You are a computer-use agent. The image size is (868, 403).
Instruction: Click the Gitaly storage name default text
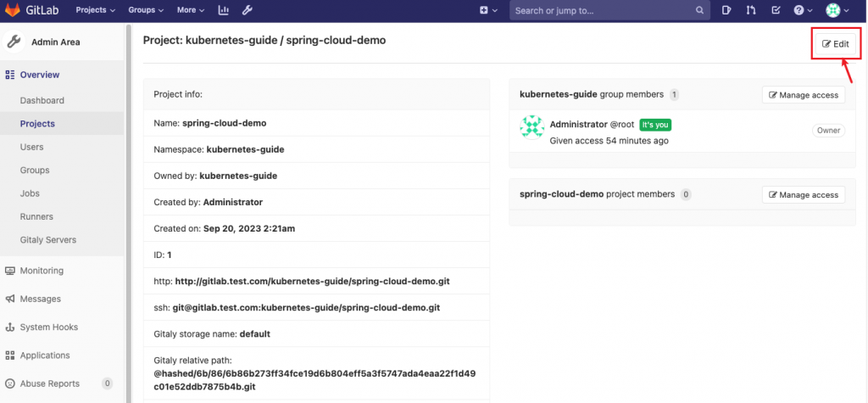click(256, 334)
